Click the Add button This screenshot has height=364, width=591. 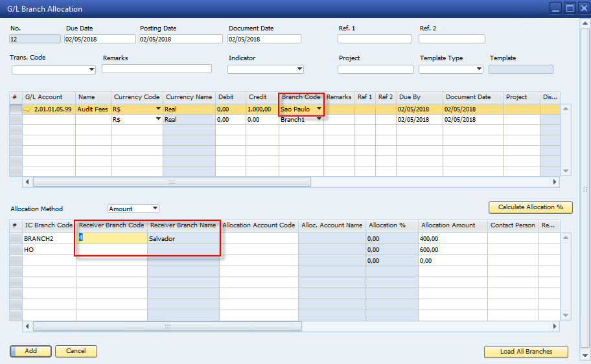pyautogui.click(x=30, y=351)
